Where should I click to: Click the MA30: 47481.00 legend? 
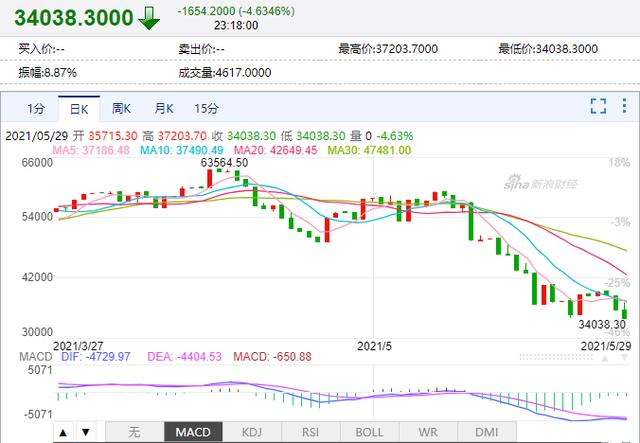[369, 150]
